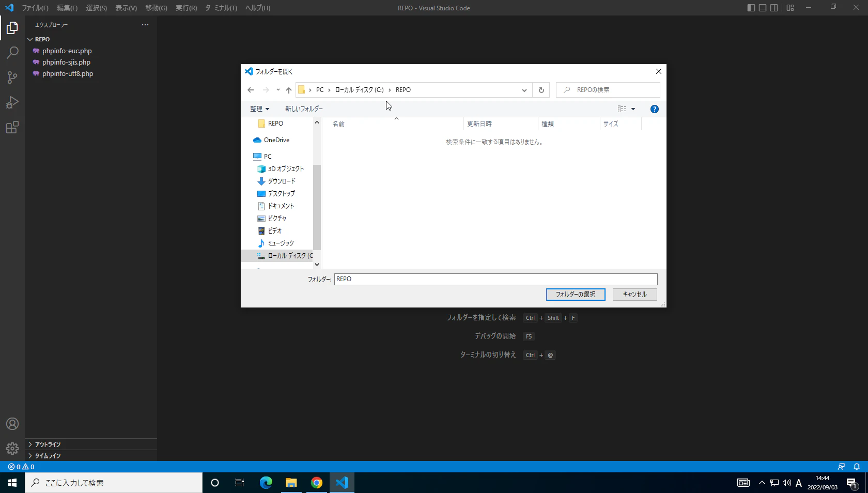Open the notifications bell in status bar
Viewport: 868px width, 493px height.
pyautogui.click(x=857, y=467)
